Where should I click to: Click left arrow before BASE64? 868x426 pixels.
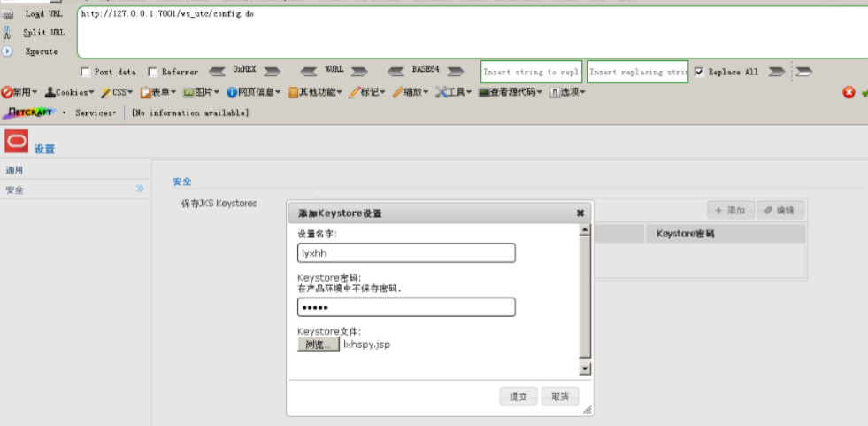click(x=396, y=72)
